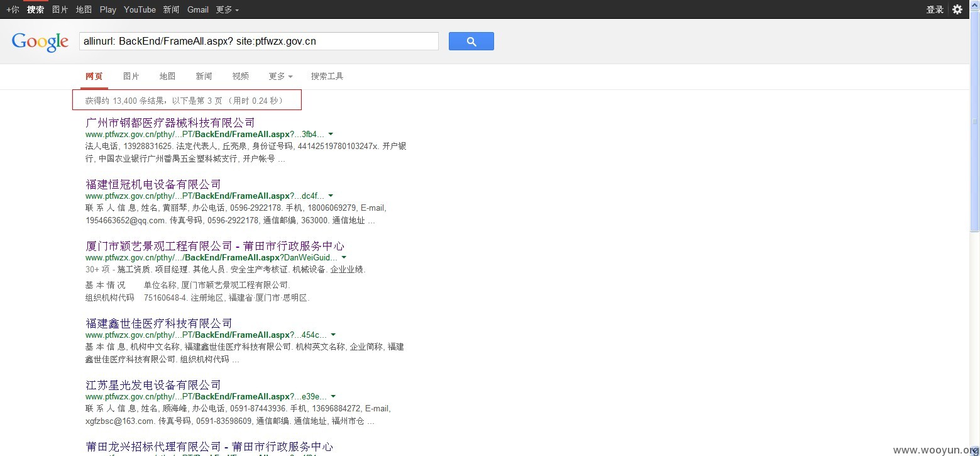Open Gmail in the top bar
Image resolution: width=980 pixels, height=456 pixels.
[198, 9]
